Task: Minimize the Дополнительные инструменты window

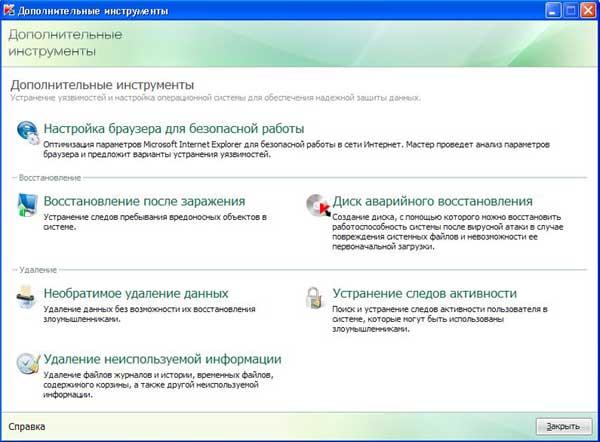Action: [553, 10]
